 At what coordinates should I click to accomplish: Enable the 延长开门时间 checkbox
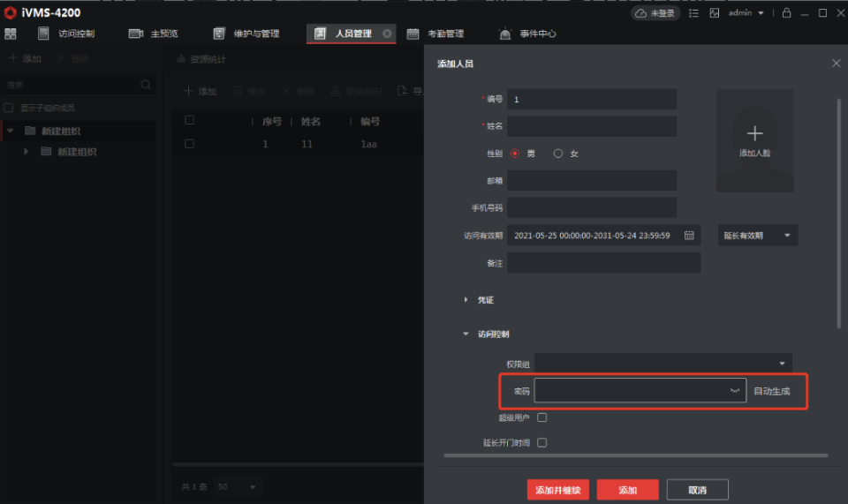click(542, 442)
